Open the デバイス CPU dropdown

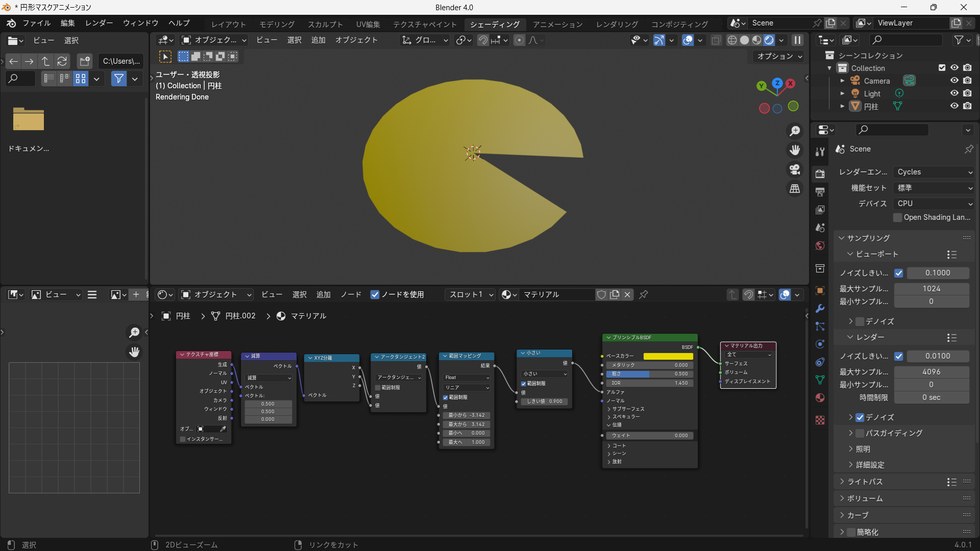tap(934, 203)
